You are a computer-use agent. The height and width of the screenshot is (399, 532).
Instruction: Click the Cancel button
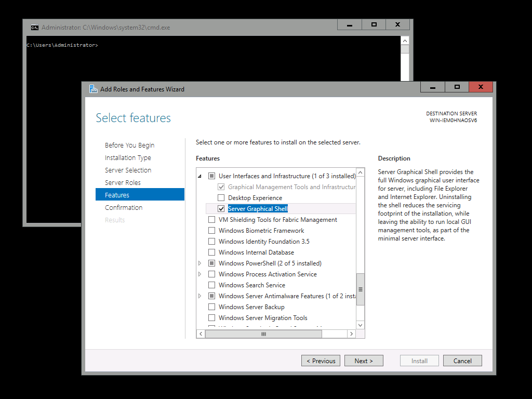[x=462, y=361]
